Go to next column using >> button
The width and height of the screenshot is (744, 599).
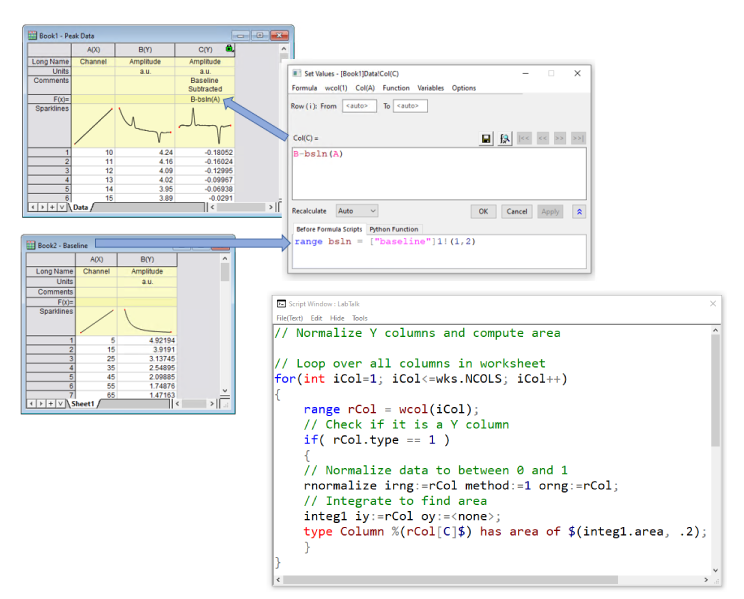tap(560, 138)
